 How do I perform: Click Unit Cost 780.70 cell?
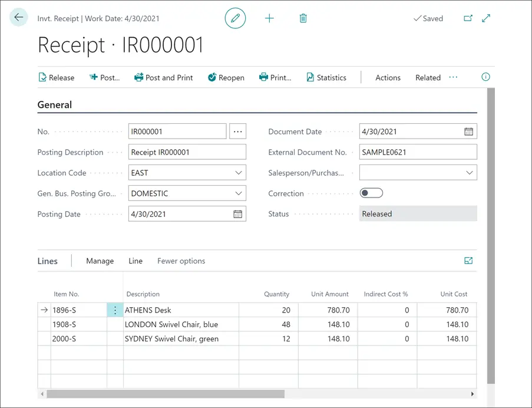click(447, 310)
